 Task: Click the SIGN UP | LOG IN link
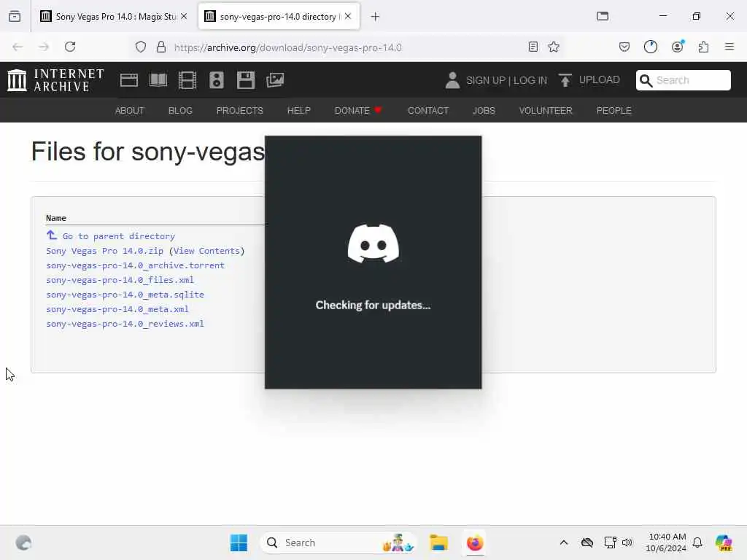[x=506, y=80]
